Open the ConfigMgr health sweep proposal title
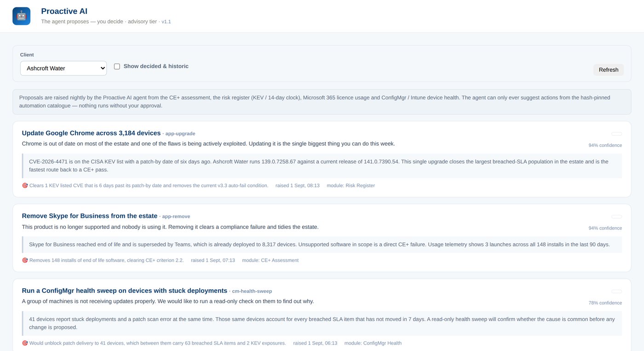 tap(125, 291)
